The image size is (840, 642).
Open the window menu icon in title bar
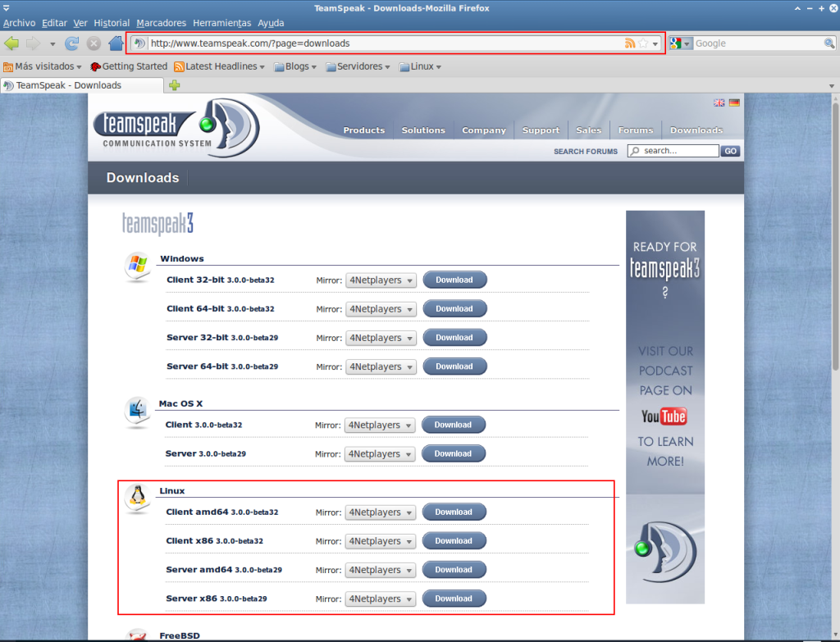6,8
